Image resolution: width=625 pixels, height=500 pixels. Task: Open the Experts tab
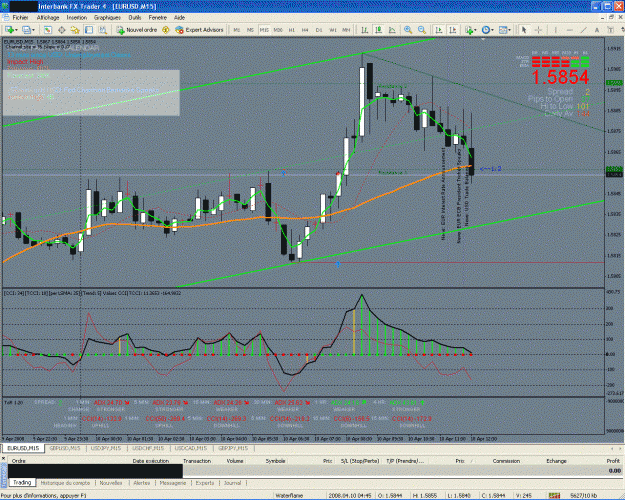(x=205, y=483)
